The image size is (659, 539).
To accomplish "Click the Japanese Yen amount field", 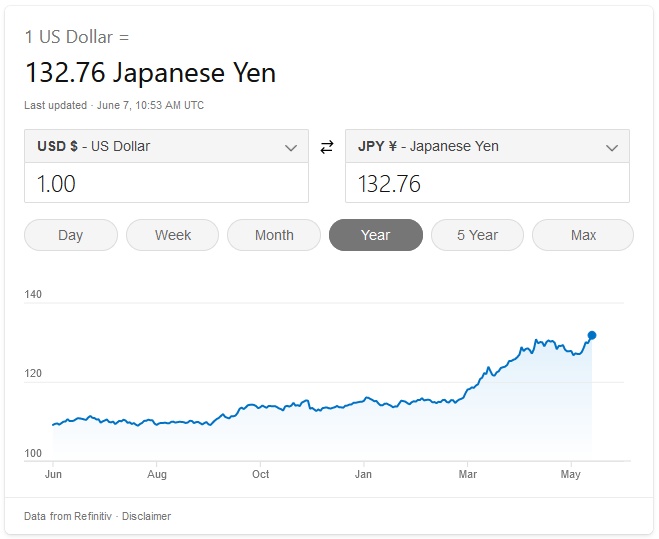I will [x=487, y=184].
